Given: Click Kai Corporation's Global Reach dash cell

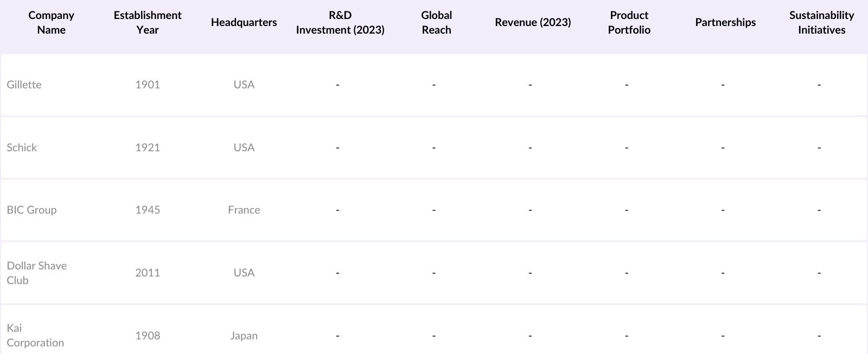Looking at the screenshot, I should pos(434,336).
